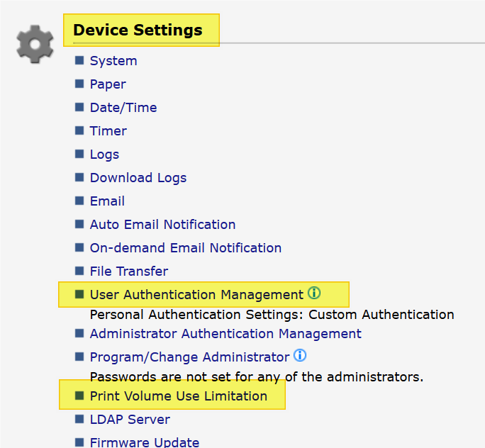Select Print Volume Use Limitation
Screen dimensions: 485x448
[179, 396]
